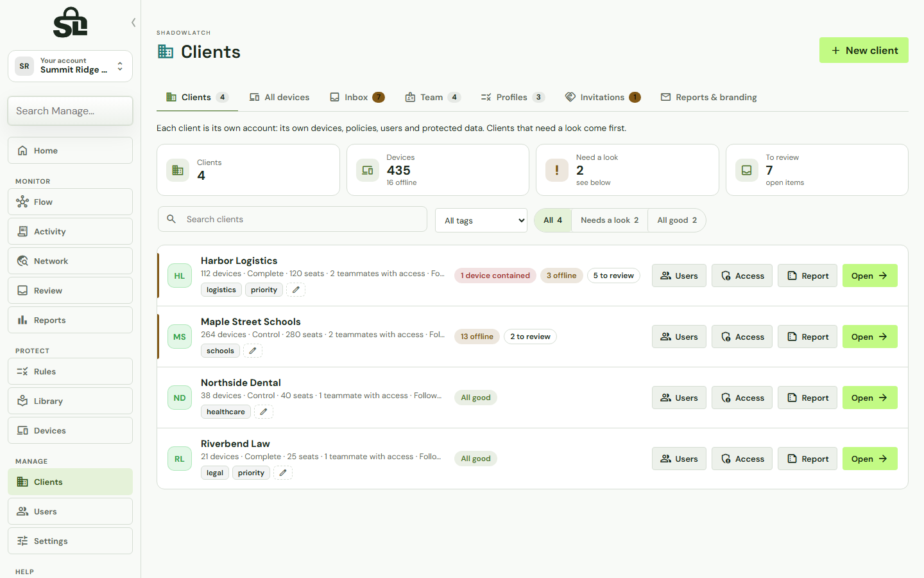Collapse the sidebar with the chevron icon
This screenshot has height=578, width=924.
tap(133, 22)
